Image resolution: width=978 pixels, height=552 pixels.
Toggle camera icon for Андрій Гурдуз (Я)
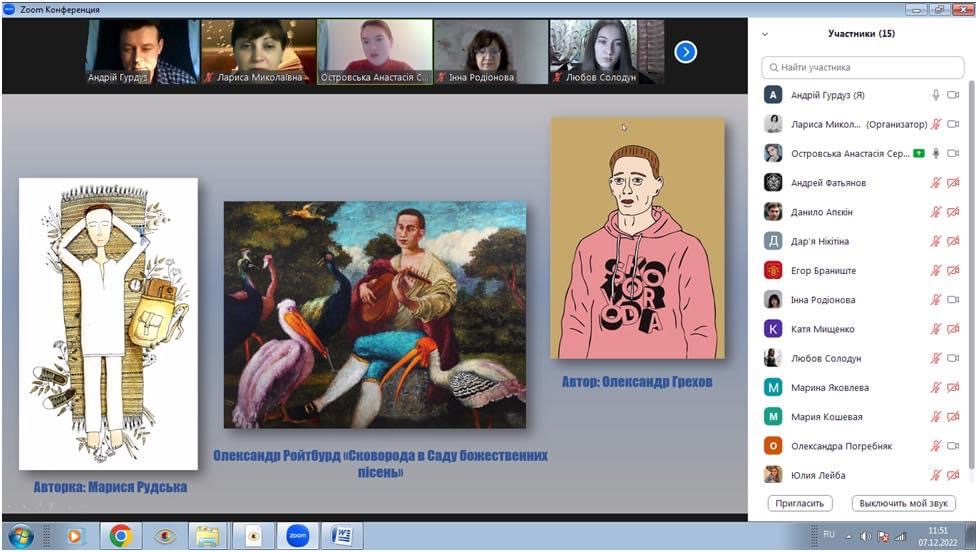pos(953,95)
